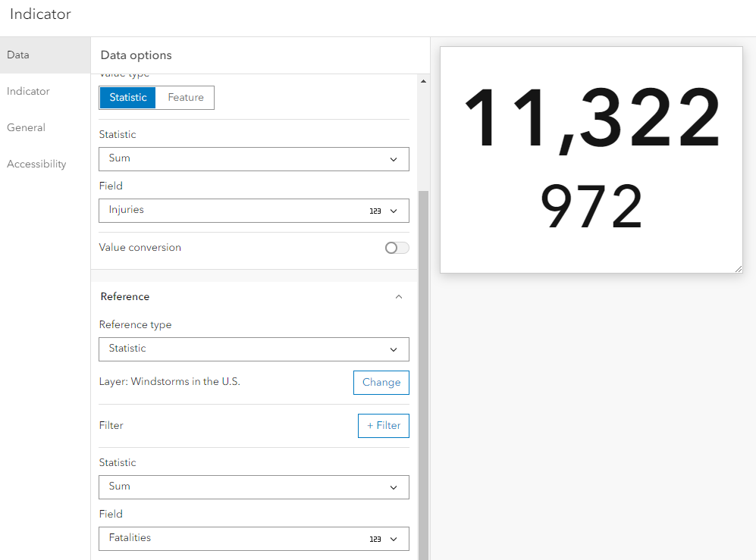Viewport: 756px width, 560px height.
Task: Switch to the Indicator tab
Action: [28, 91]
